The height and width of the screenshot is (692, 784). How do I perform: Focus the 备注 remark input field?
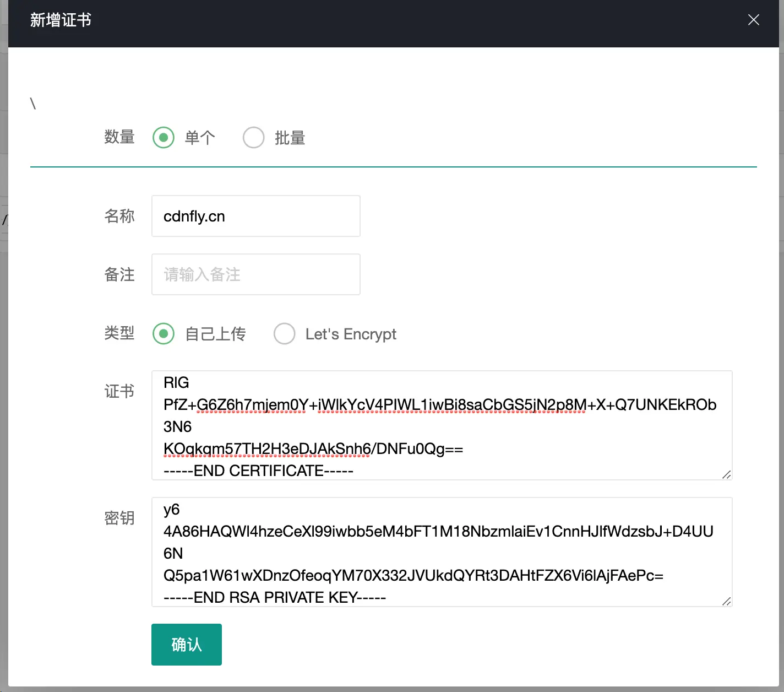tap(255, 274)
